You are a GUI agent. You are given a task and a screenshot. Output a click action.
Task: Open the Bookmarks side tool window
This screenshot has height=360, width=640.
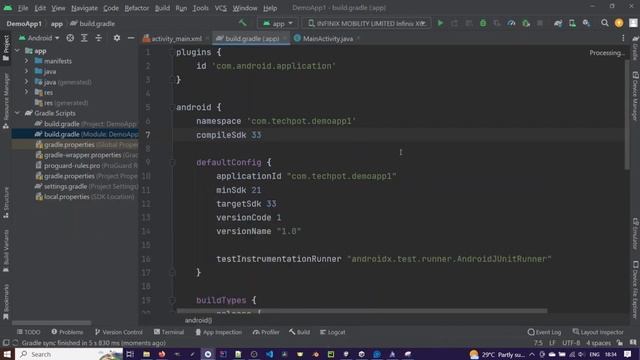click(6, 302)
